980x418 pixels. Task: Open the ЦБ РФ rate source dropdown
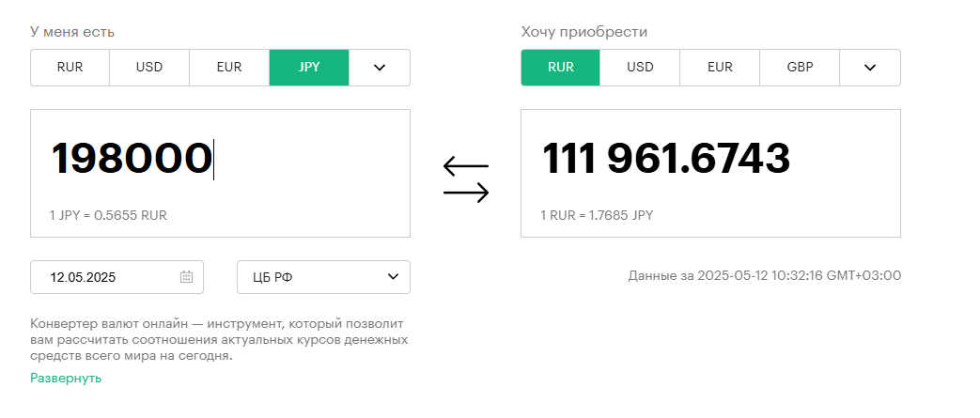coord(324,277)
